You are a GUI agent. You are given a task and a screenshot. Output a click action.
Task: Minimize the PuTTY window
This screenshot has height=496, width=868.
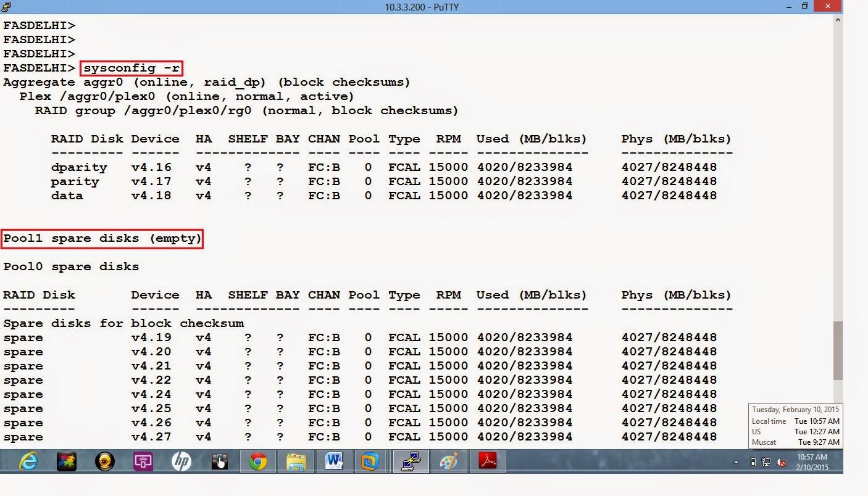point(788,6)
